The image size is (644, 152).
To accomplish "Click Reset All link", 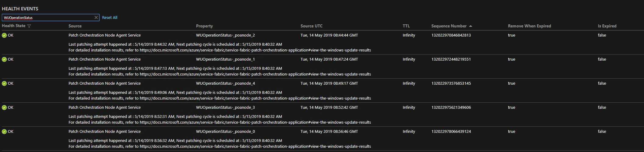I will coord(109,18).
